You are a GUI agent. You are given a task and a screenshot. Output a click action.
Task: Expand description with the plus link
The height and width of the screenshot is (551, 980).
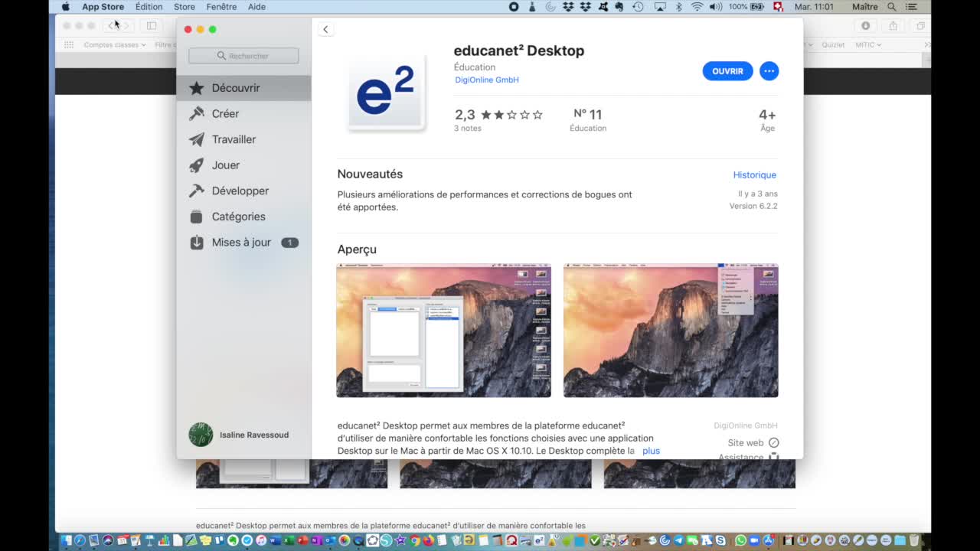tap(651, 451)
